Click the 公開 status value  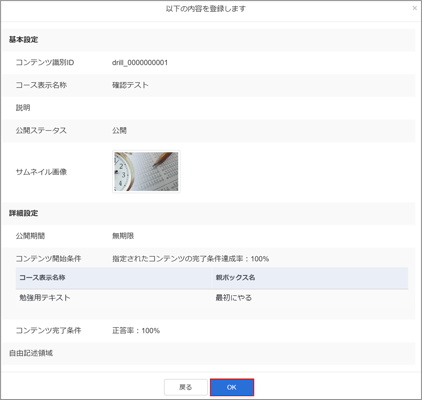point(119,131)
